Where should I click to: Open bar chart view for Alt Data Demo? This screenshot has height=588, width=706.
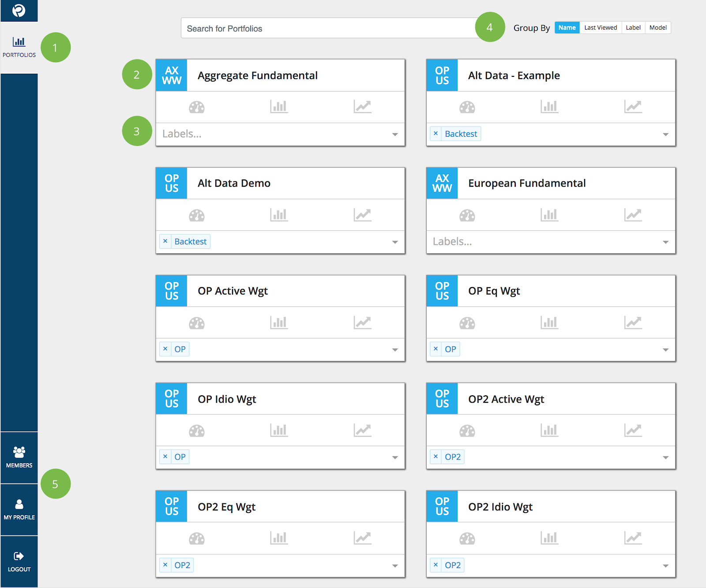[x=279, y=215]
